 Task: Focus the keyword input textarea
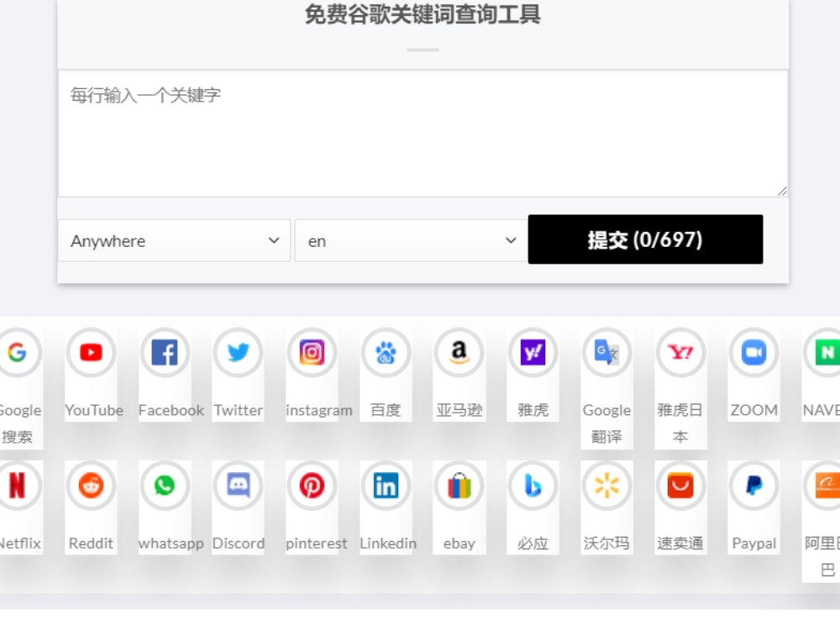(x=423, y=134)
